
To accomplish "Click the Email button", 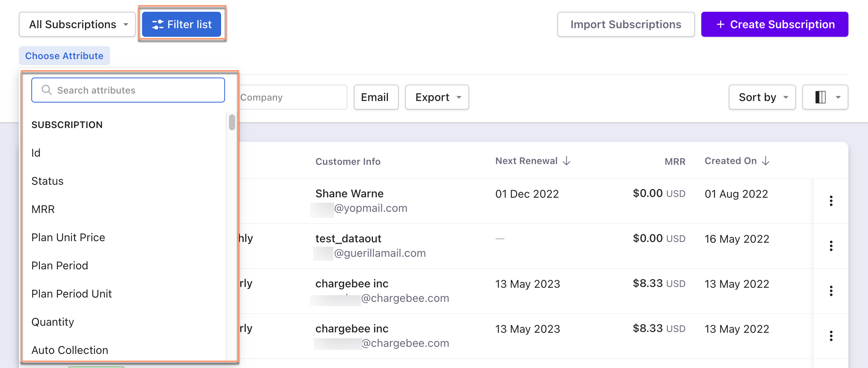I will (x=376, y=97).
